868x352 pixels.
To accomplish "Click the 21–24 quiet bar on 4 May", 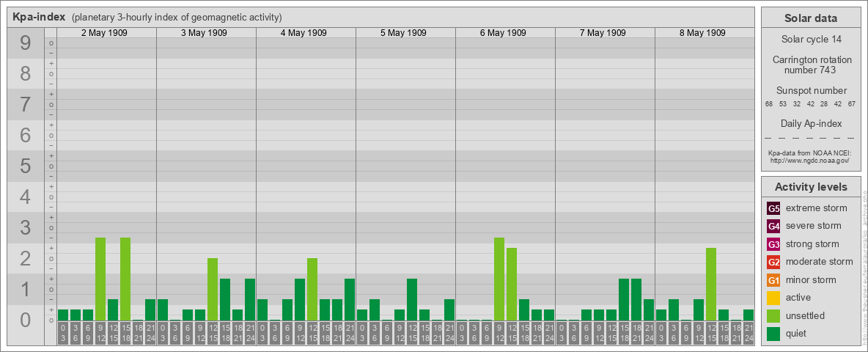I will (349, 299).
